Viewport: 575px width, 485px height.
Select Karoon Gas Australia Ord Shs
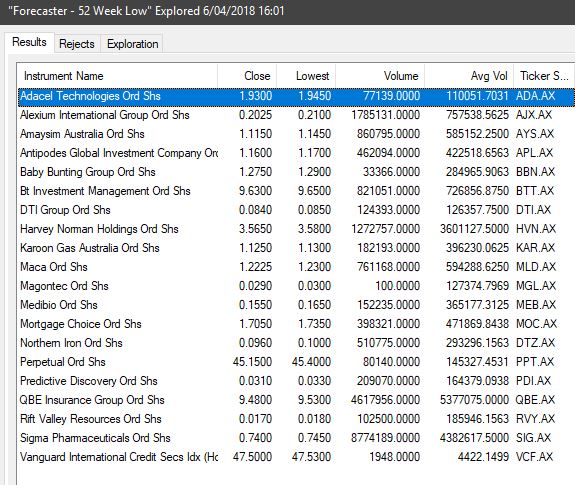click(296, 248)
